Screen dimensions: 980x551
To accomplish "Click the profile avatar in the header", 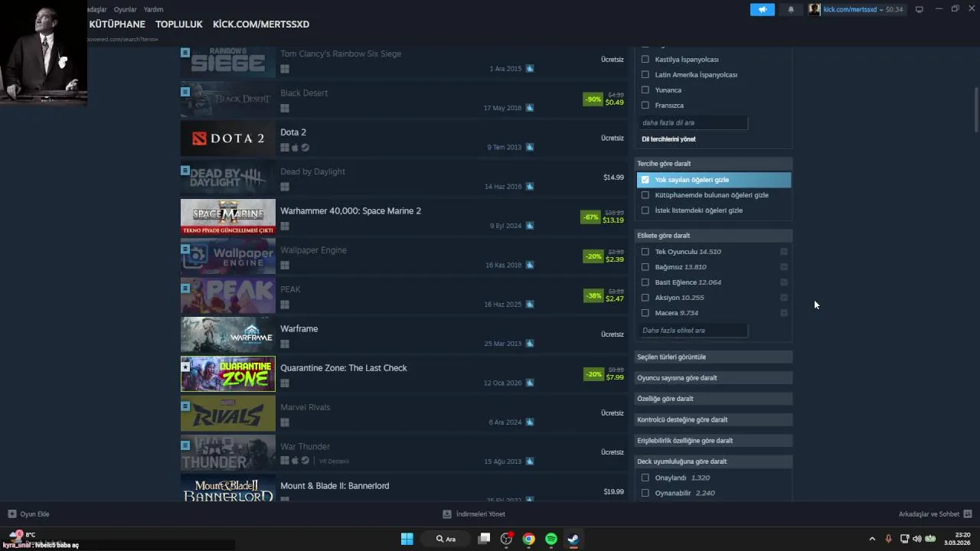I will [x=815, y=9].
